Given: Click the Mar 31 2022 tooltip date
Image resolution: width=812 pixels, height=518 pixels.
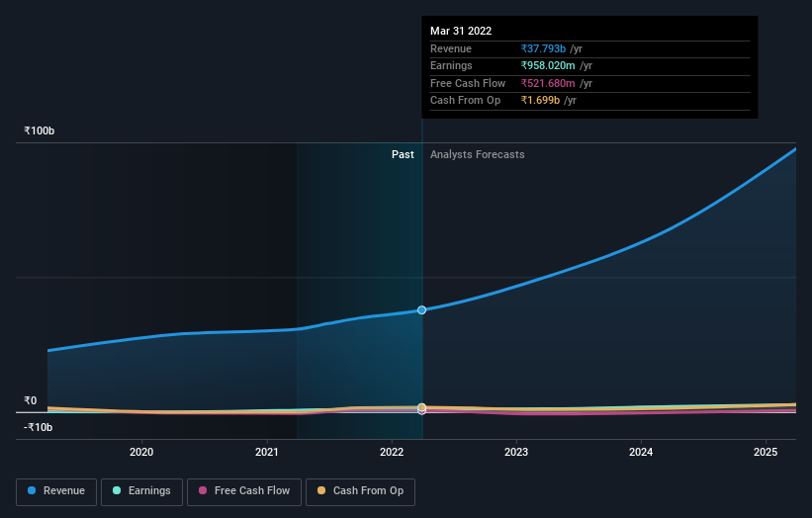Looking at the screenshot, I should [461, 31].
